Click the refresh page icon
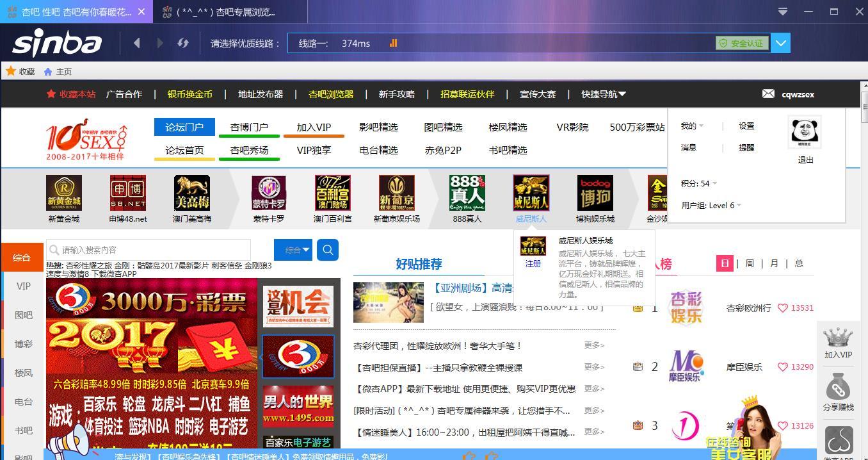 click(x=183, y=43)
